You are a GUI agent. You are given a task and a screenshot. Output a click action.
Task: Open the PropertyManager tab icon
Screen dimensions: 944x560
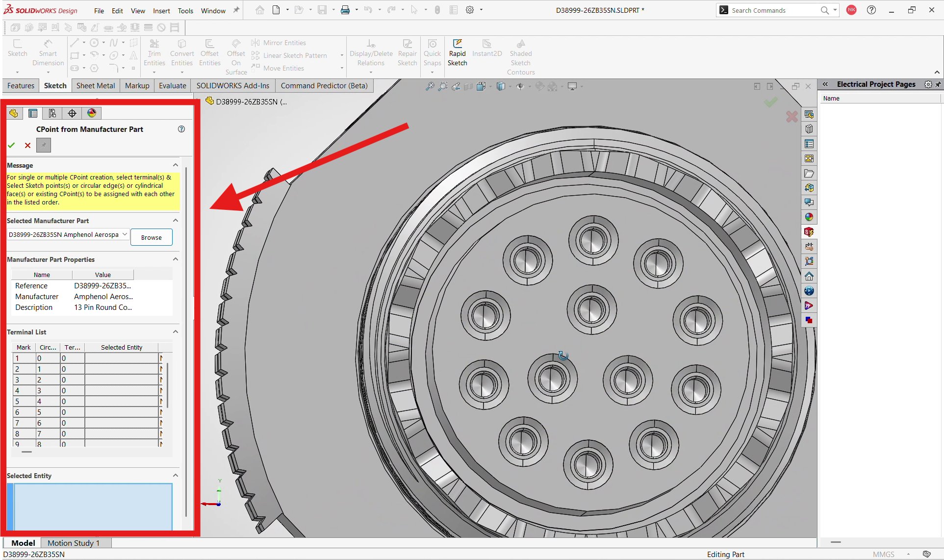pyautogui.click(x=33, y=113)
